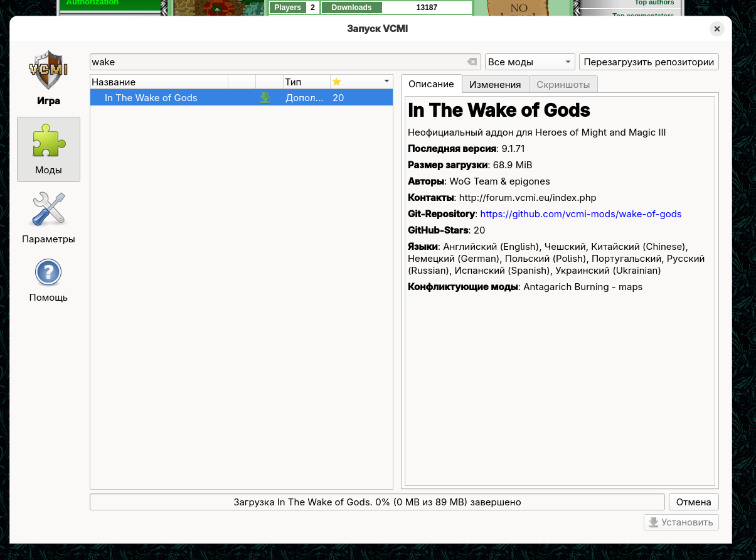Image resolution: width=756 pixels, height=560 pixels.
Task: Click the Контакты forum.vcmi.eu line
Action: click(502, 198)
